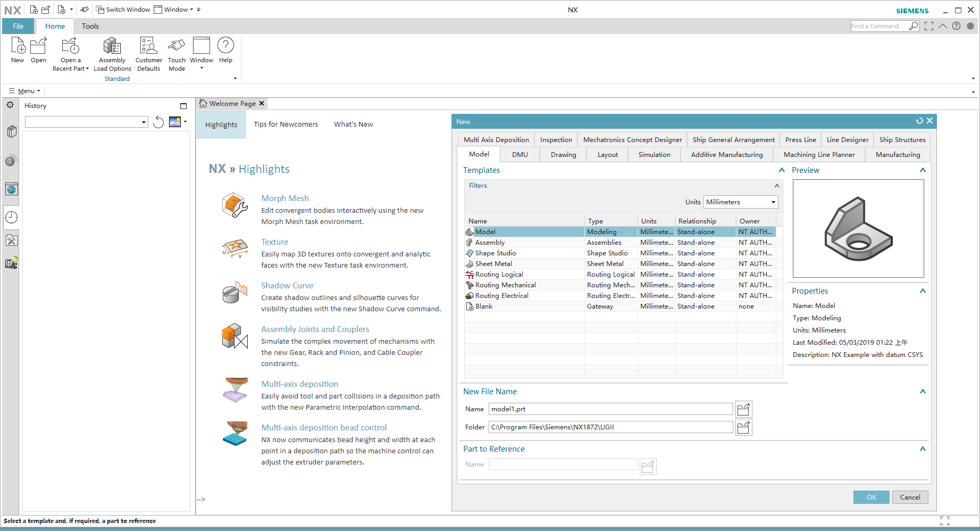Open the web browser sidebar tab
This screenshot has width=980, height=531.
pos(11,189)
